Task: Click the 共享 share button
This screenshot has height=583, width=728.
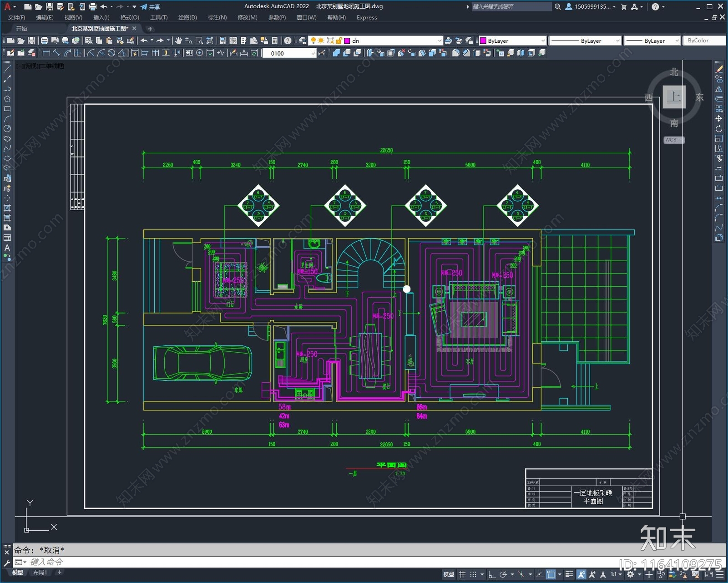Action: [150, 6]
